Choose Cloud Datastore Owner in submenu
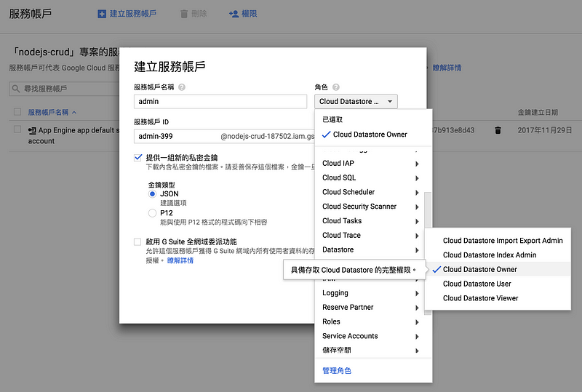582x392 pixels. pyautogui.click(x=498, y=269)
